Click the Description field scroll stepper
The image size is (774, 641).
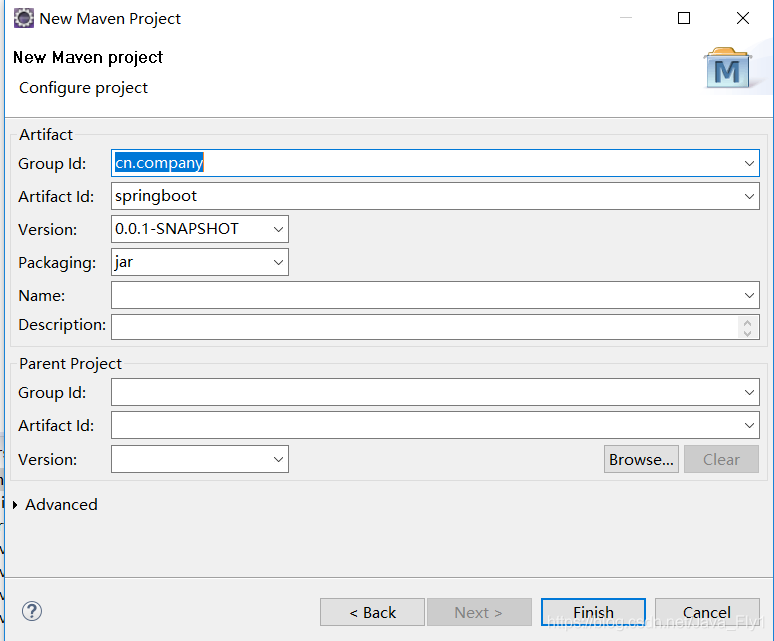pos(747,328)
